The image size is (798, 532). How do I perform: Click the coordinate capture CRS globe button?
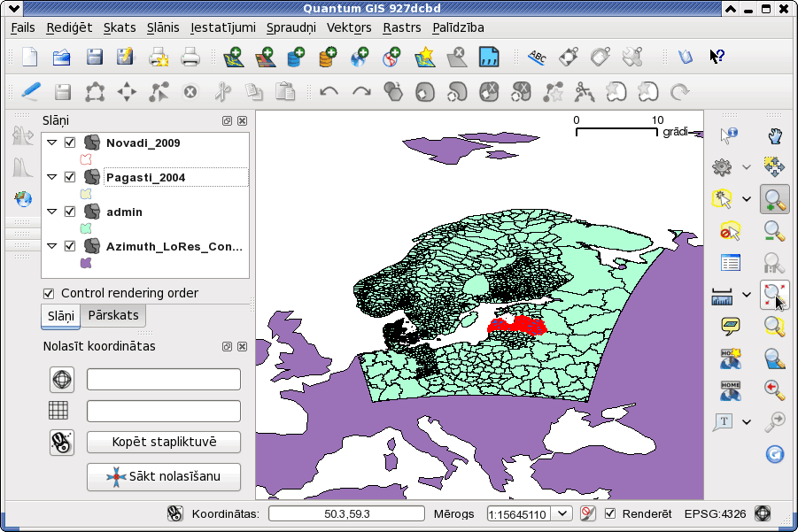62,380
